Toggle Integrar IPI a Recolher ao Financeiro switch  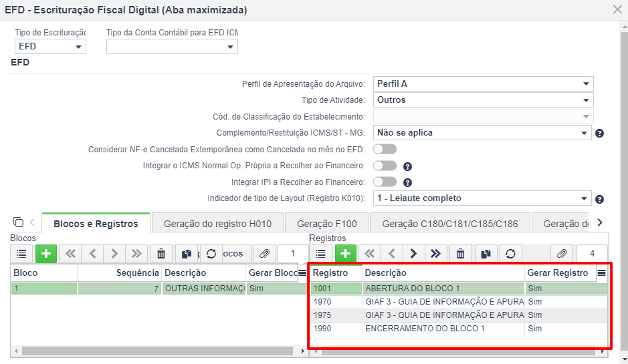(x=385, y=182)
